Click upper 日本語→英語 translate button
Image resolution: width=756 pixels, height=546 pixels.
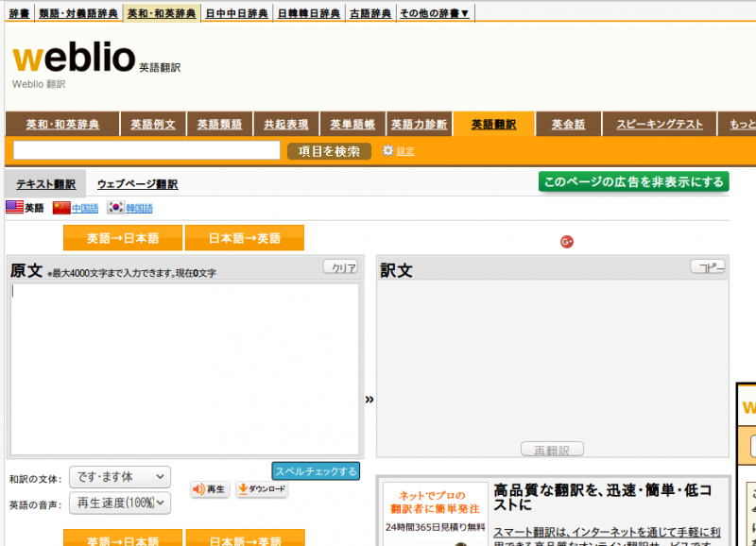click(245, 238)
